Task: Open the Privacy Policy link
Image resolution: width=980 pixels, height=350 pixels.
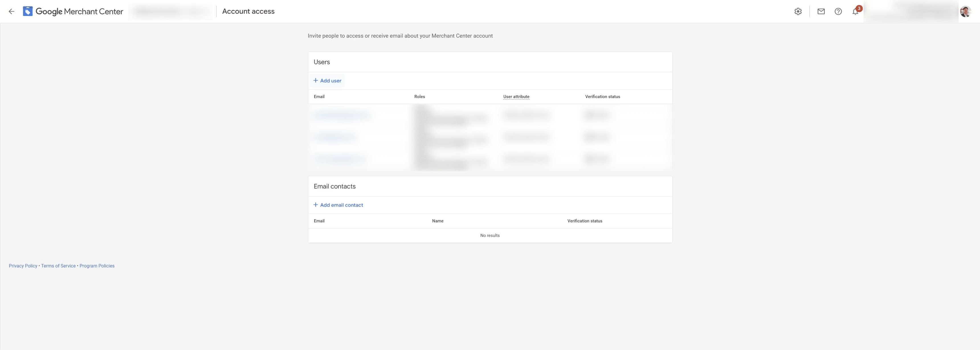Action: click(x=23, y=266)
